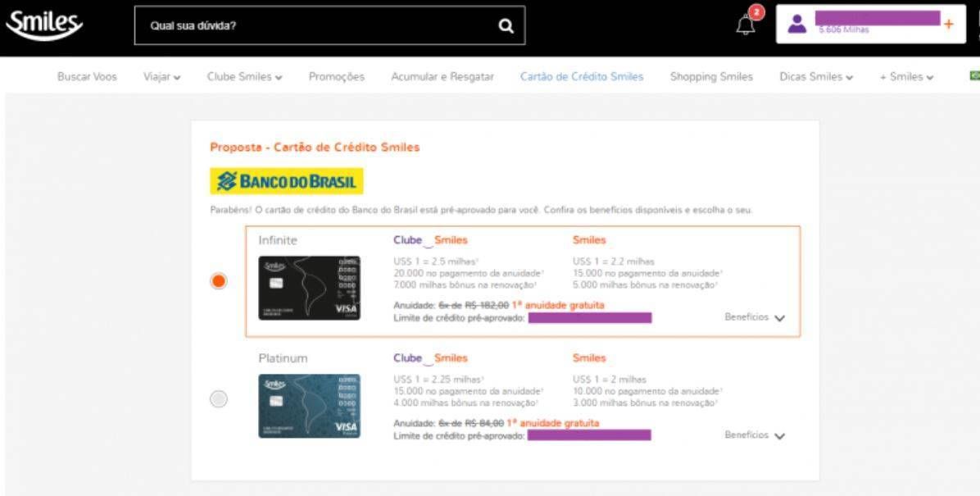Click the purple user profile icon
The image size is (980, 496).
796,24
